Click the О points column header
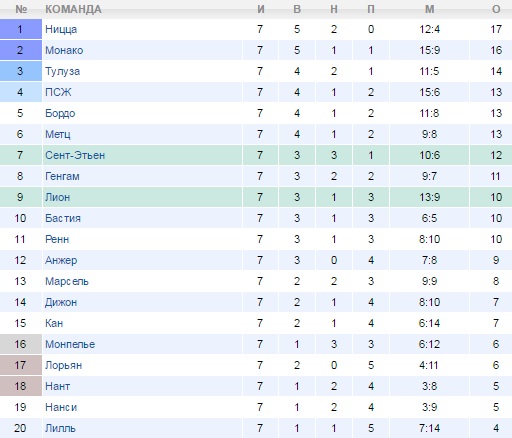 [x=496, y=9]
